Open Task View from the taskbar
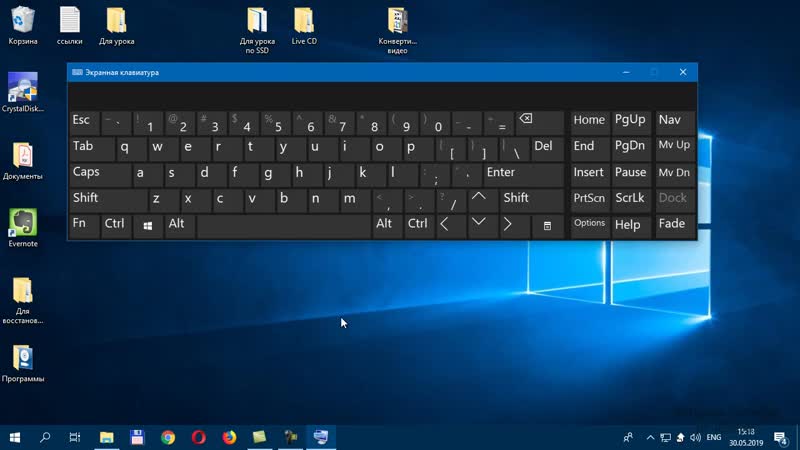The width and height of the screenshot is (800, 450). click(75, 437)
